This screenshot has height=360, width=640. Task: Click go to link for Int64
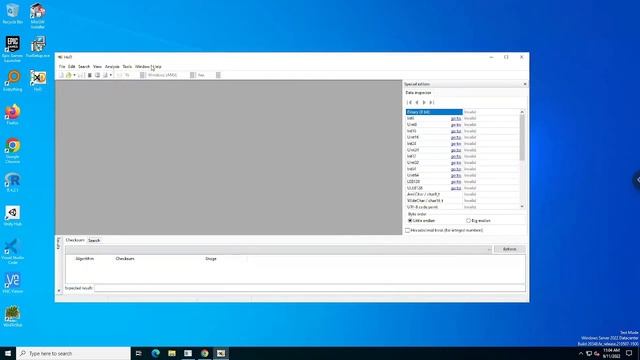tap(456, 169)
